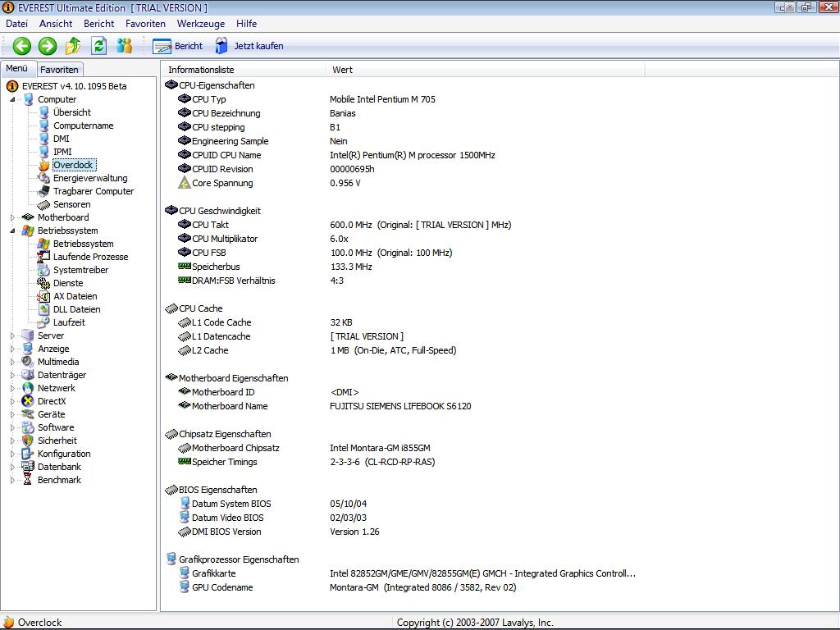
Task: Select the Speicher Timings row
Action: [402, 462]
